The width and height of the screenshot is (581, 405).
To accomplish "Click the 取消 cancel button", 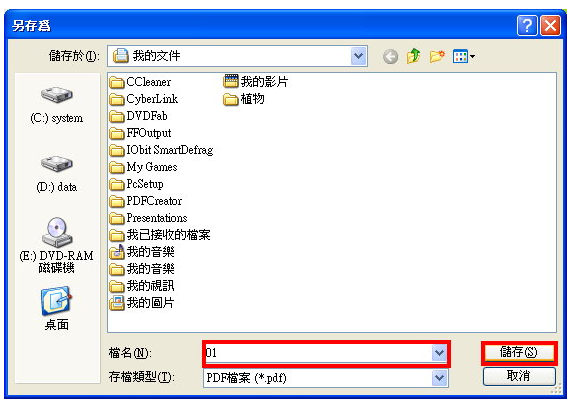I will (519, 376).
